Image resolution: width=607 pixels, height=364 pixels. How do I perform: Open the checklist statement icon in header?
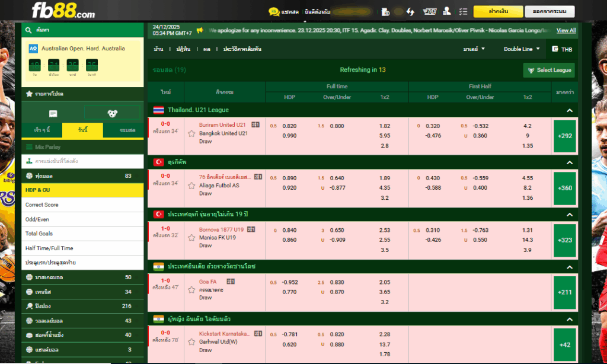[463, 12]
